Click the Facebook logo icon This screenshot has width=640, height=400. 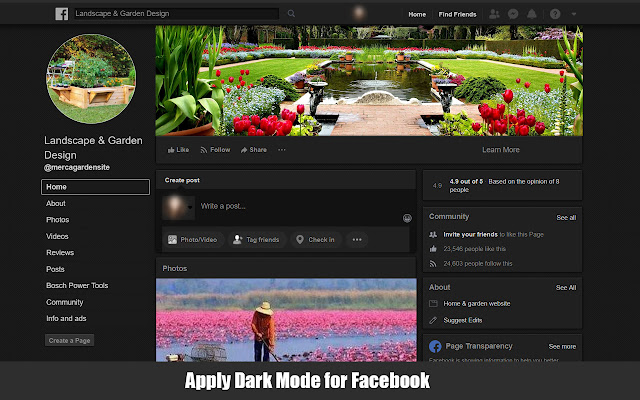[61, 14]
